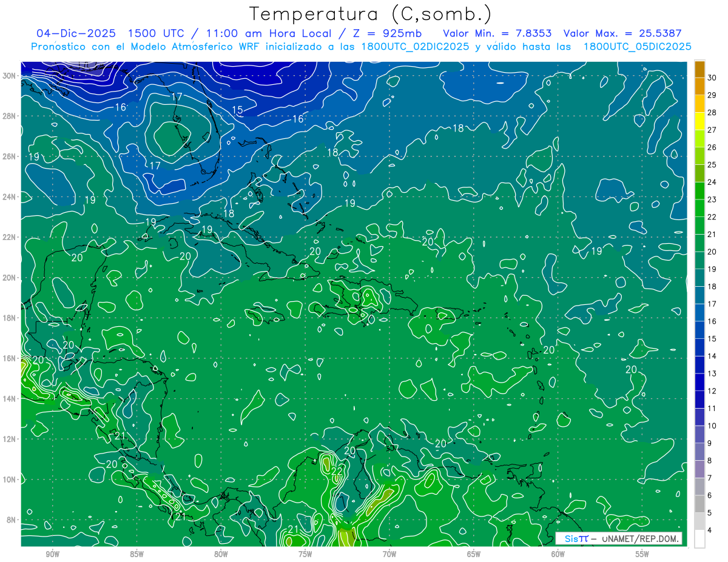728x562 pixels.
Task: Click colorbar label '10'
Action: [x=712, y=426]
